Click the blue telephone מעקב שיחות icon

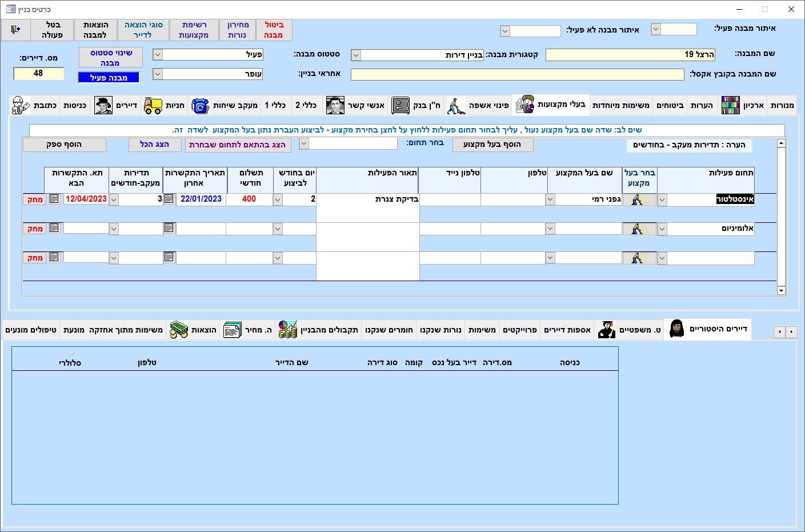click(x=200, y=106)
